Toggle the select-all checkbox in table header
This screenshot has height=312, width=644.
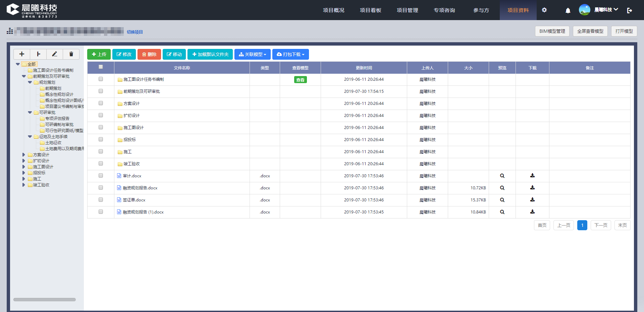tap(101, 67)
